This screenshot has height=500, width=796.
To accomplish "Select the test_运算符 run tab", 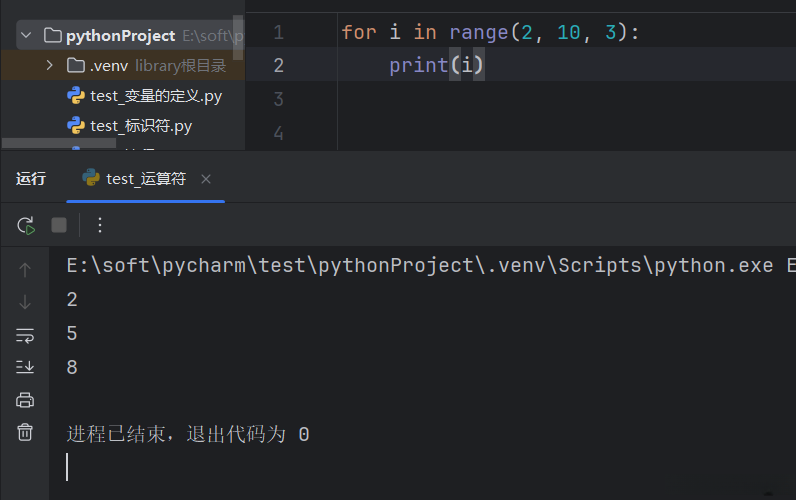I will tap(145, 179).
